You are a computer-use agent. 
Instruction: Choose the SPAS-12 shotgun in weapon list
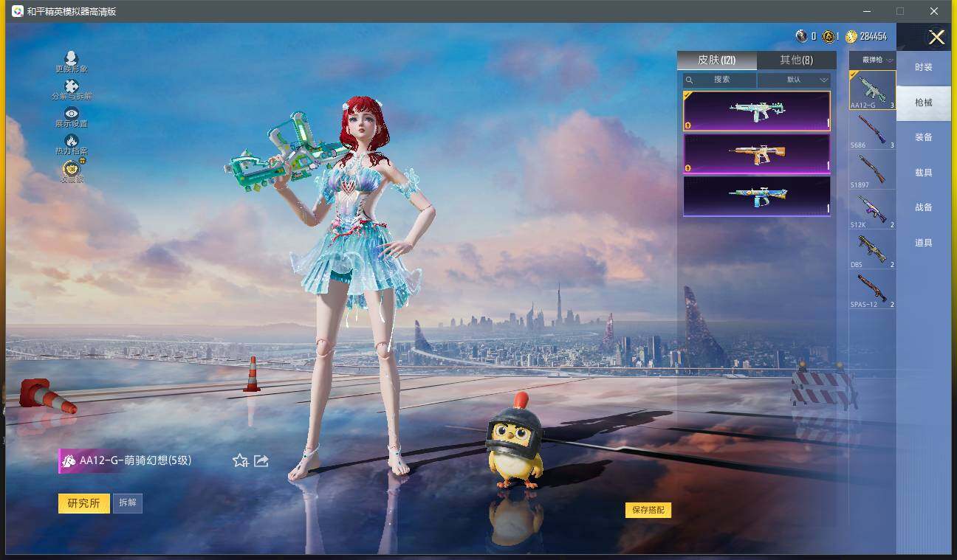pos(872,290)
